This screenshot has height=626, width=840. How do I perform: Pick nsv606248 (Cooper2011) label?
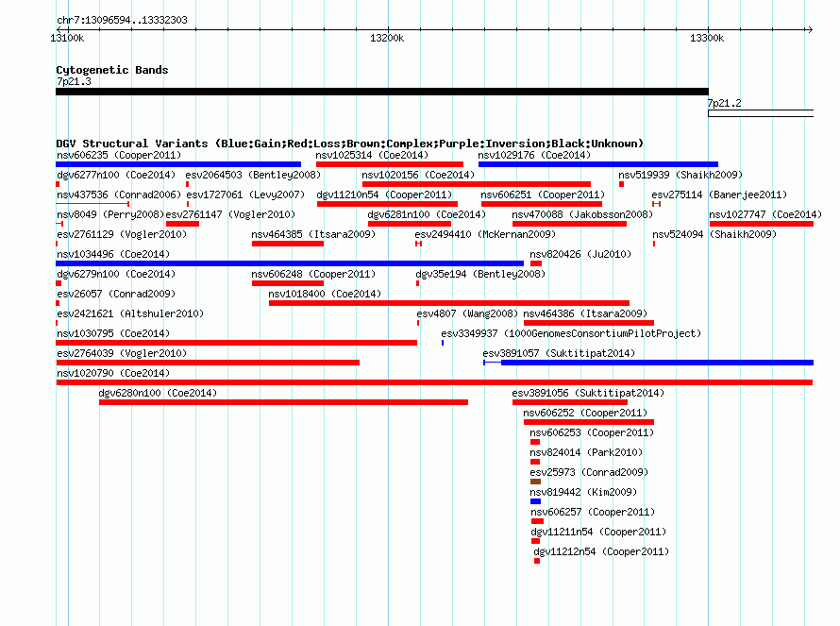click(313, 274)
